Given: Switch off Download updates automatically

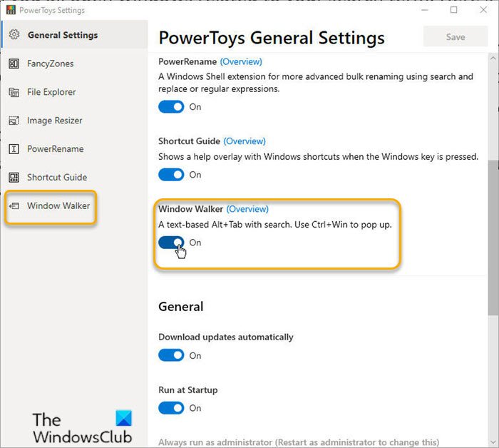Looking at the screenshot, I should 171,355.
